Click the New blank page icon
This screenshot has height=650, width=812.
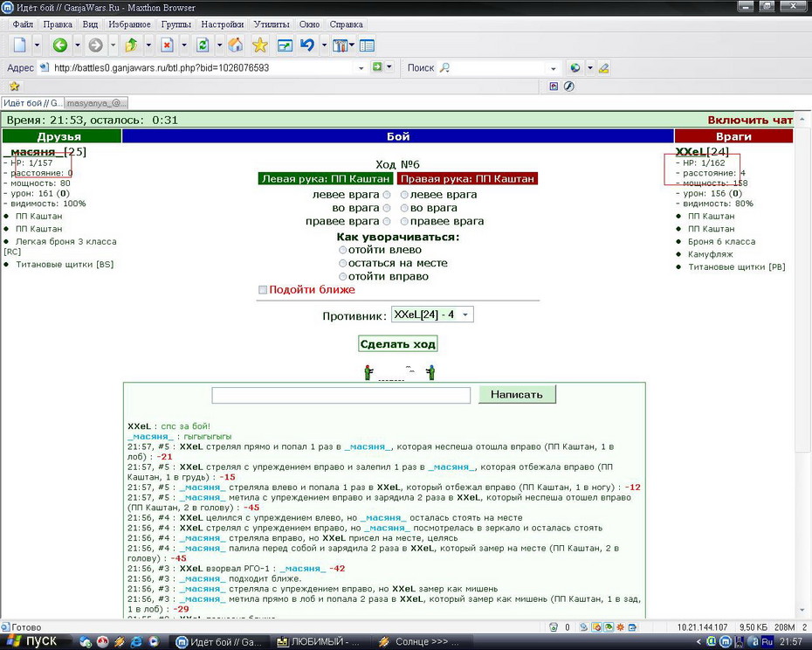[20, 45]
